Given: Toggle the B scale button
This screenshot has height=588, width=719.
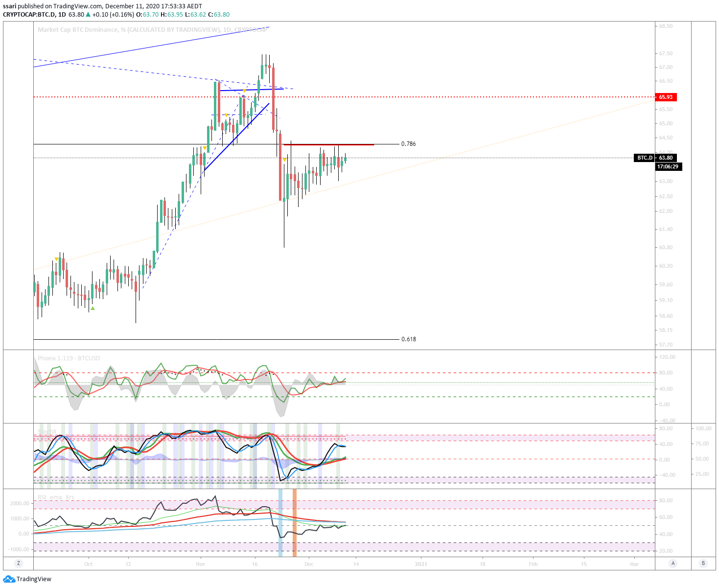Looking at the screenshot, I should 703,564.
